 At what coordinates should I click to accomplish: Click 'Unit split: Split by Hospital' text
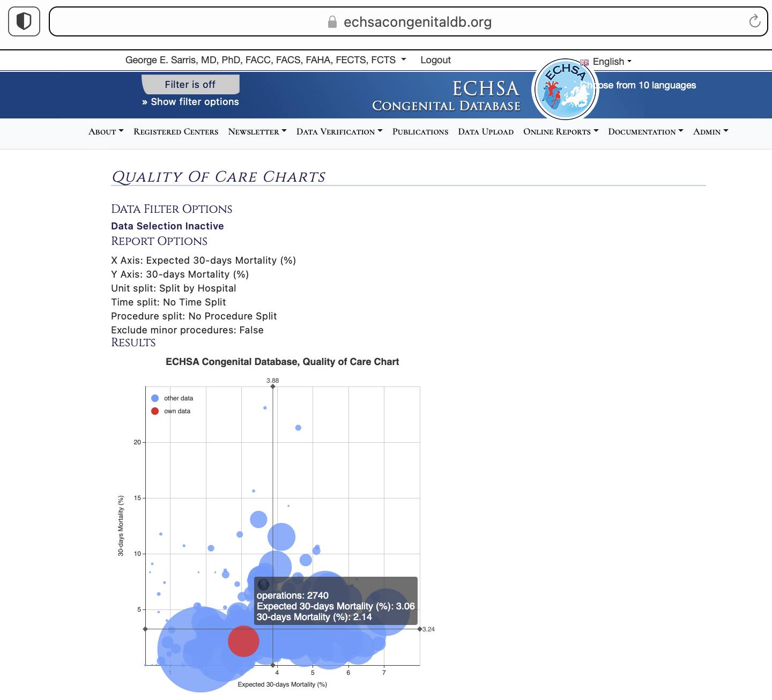tap(173, 288)
